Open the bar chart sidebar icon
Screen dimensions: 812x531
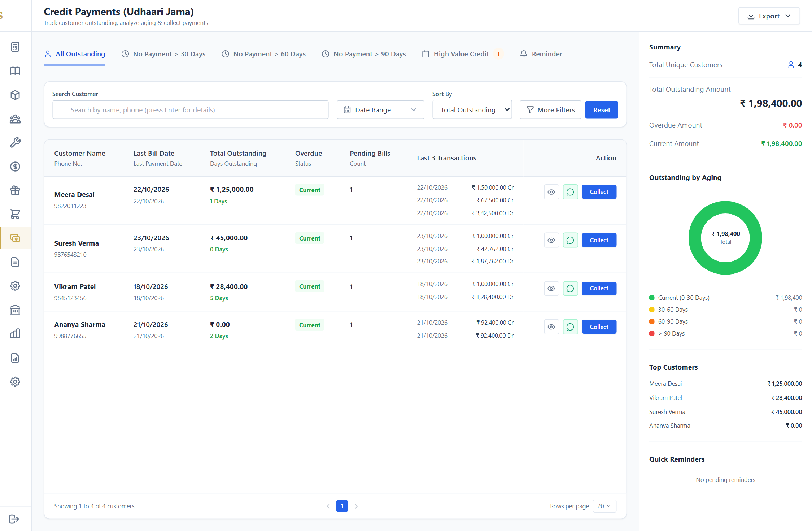[x=15, y=333]
